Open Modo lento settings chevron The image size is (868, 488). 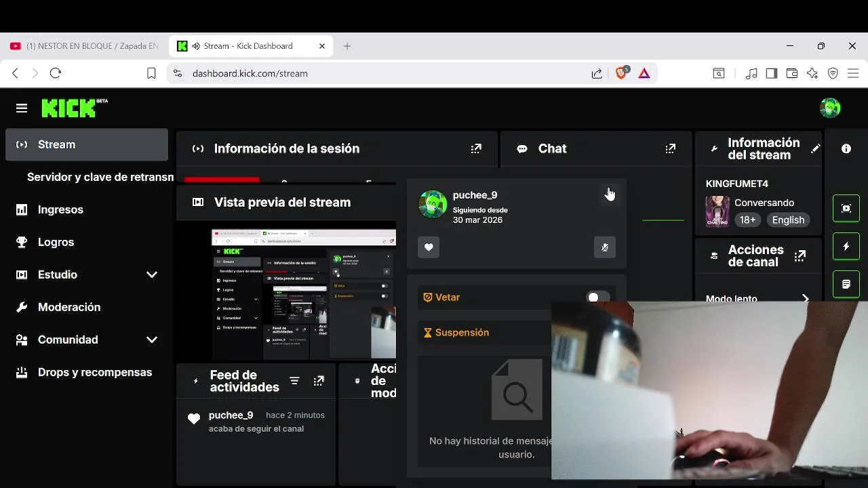[805, 298]
